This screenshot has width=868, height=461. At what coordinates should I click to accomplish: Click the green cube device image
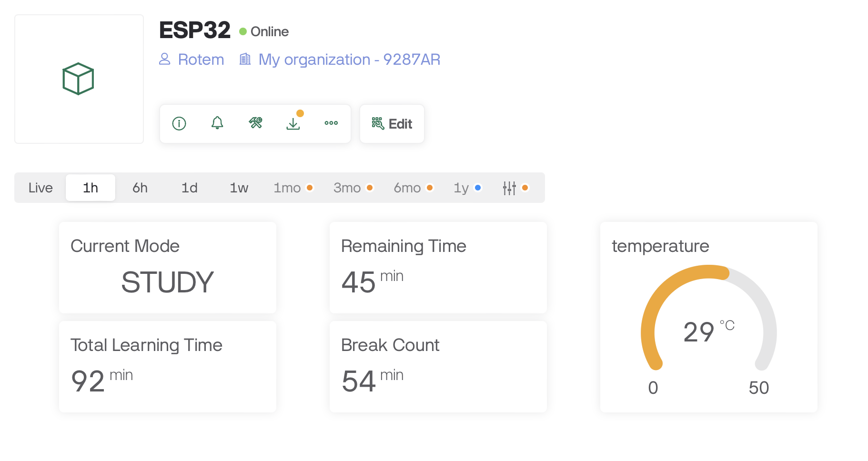(78, 79)
